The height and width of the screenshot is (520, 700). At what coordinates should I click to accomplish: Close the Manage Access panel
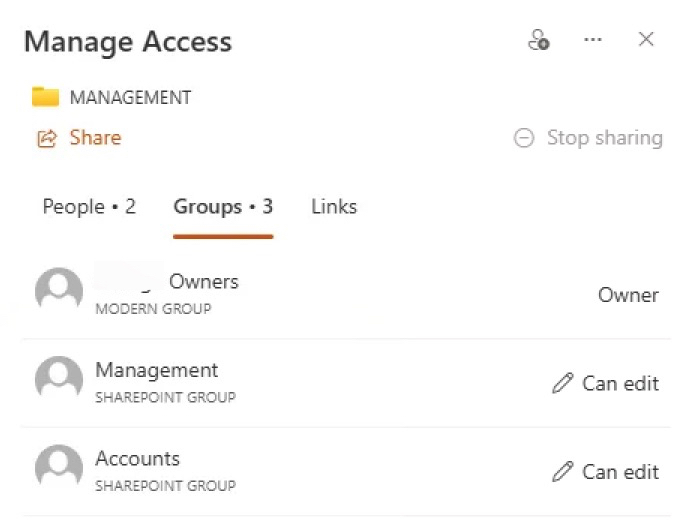[646, 40]
